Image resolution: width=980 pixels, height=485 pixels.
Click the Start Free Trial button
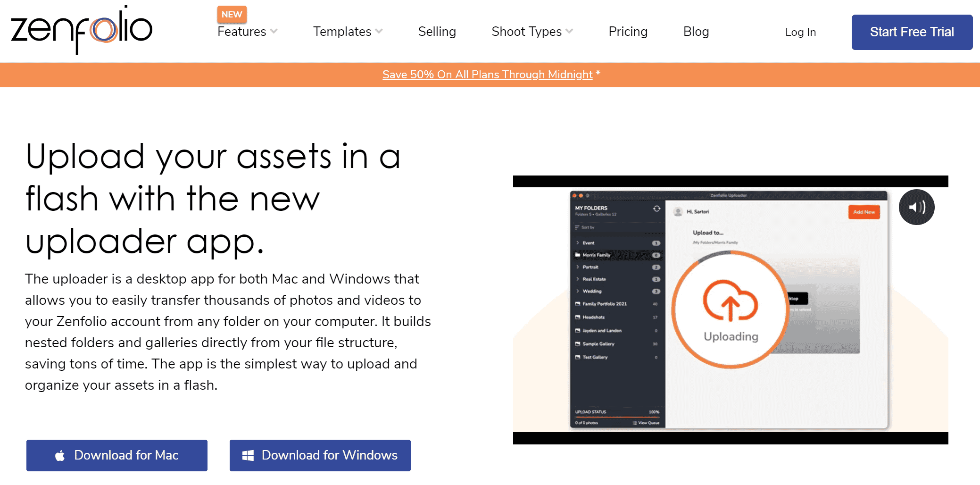(912, 32)
